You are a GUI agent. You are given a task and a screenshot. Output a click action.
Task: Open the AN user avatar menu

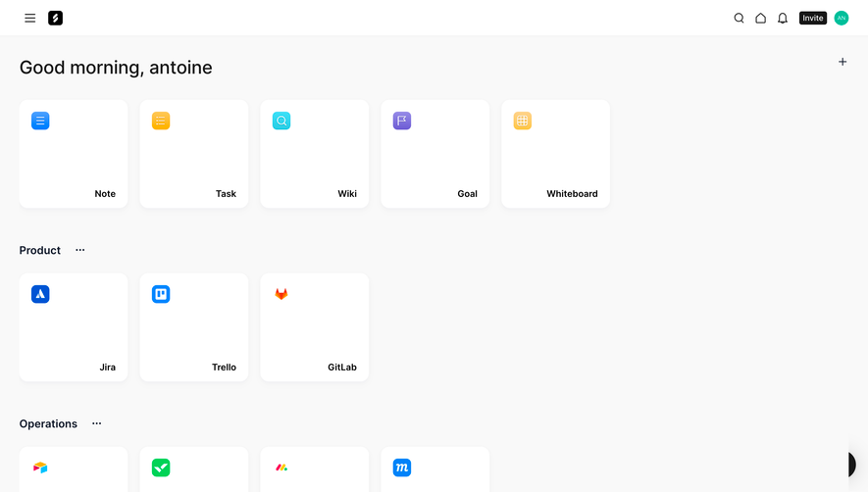pos(842,19)
